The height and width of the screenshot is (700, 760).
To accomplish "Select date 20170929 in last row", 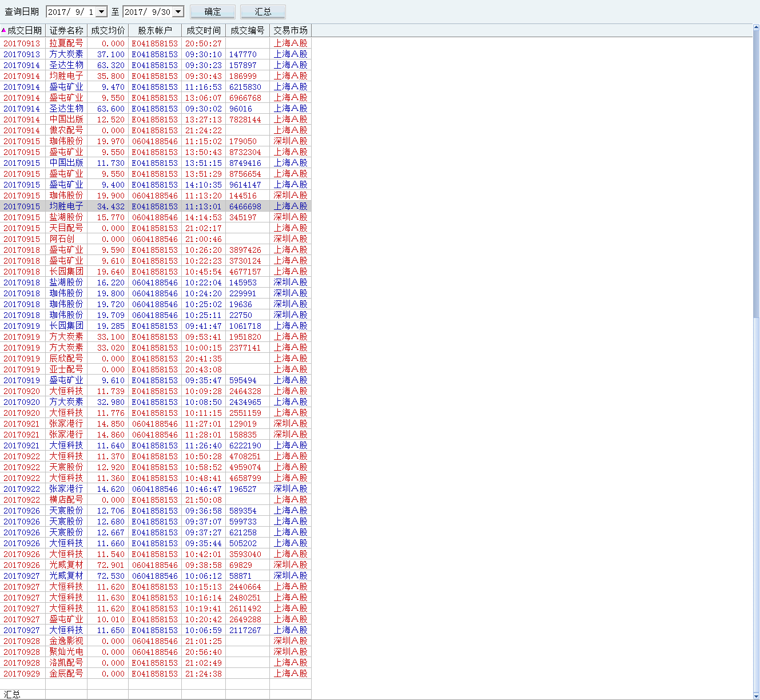I will [22, 674].
